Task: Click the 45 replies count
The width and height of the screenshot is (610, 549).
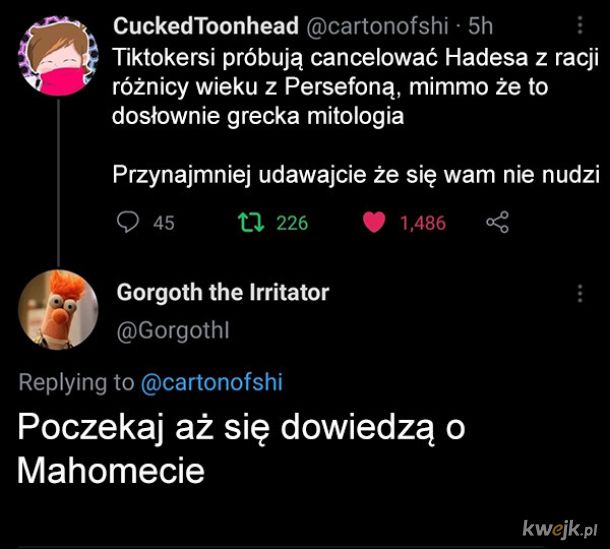Action: coord(163,224)
